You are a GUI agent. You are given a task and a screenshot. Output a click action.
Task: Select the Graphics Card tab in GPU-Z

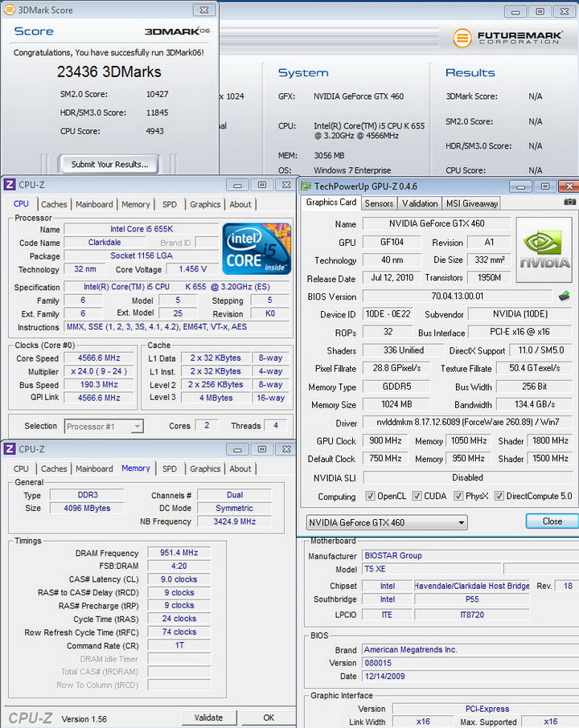point(331,202)
